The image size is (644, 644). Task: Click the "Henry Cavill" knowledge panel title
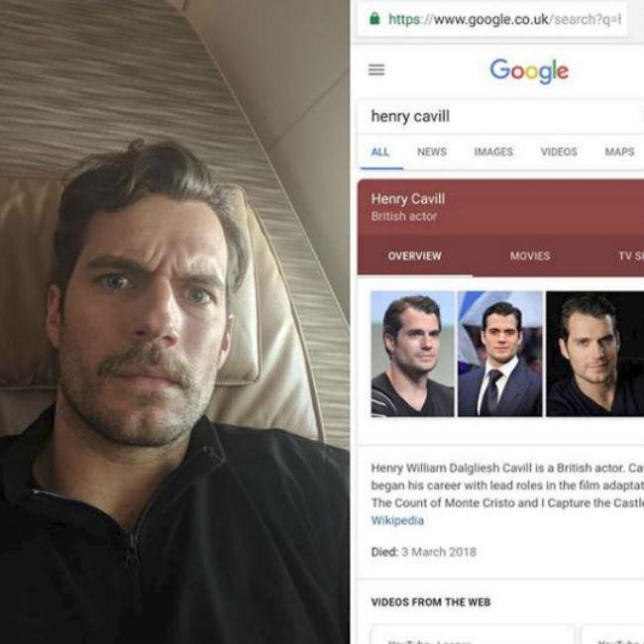coord(408,199)
